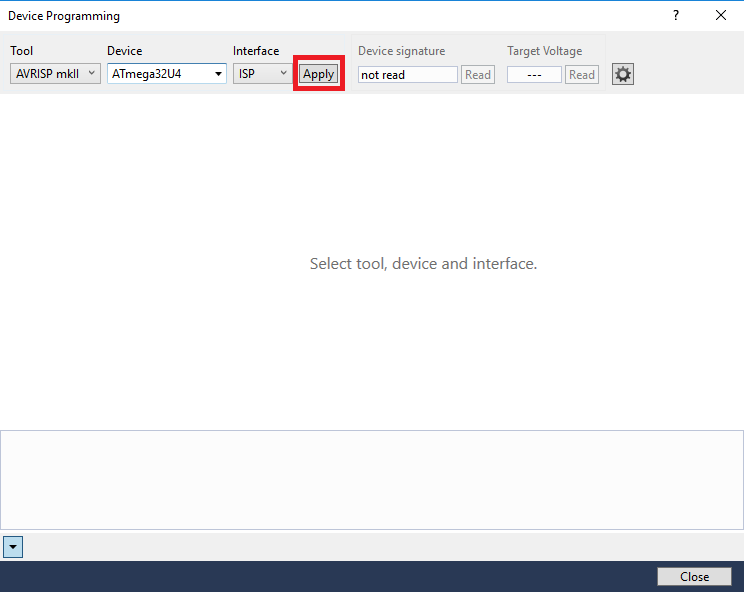The image size is (744, 592).
Task: Click the Device signature field showing 'not read'
Action: (x=408, y=74)
